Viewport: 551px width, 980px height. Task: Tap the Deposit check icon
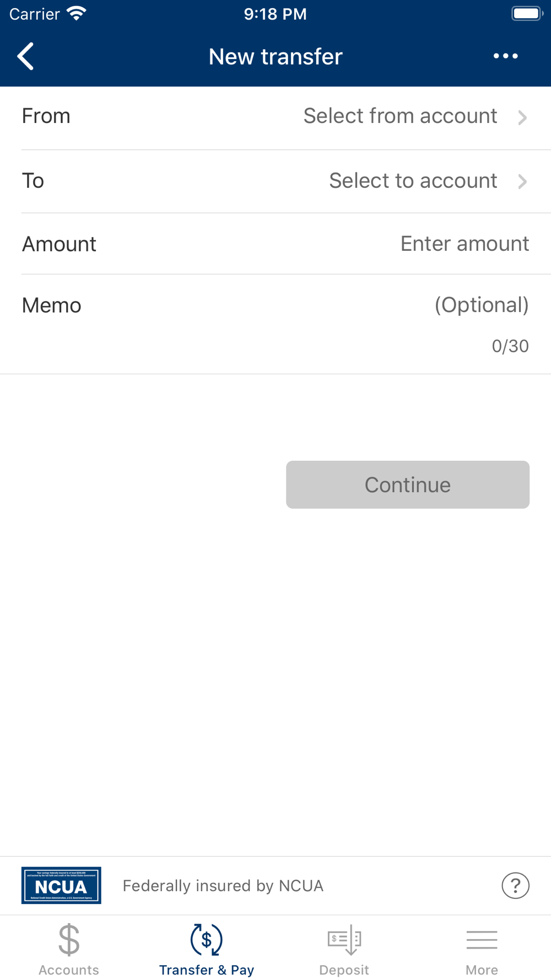click(344, 940)
